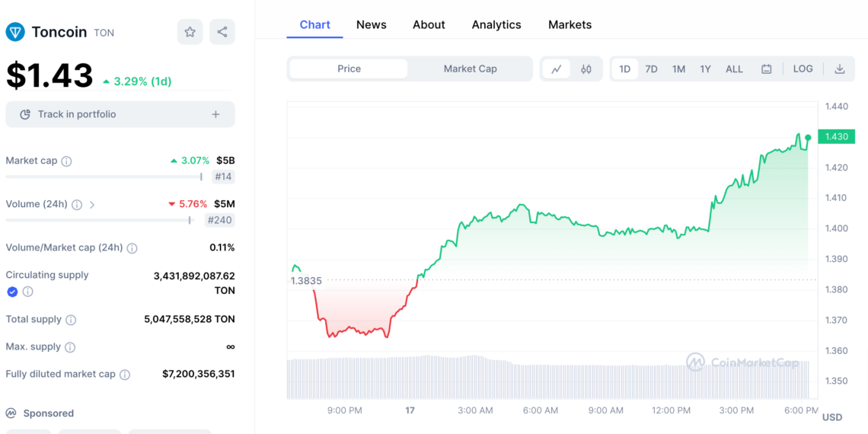Switch to line chart view icon
This screenshot has height=434, width=868.
[557, 69]
